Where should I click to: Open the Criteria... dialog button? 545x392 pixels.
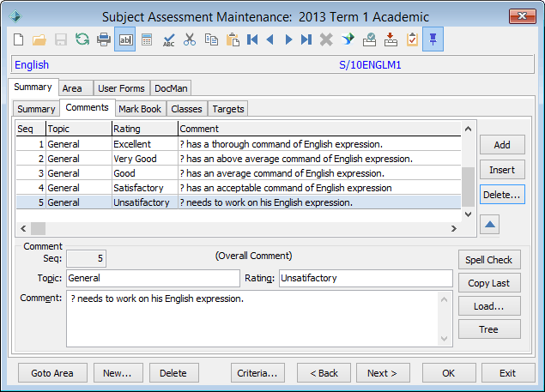(257, 373)
